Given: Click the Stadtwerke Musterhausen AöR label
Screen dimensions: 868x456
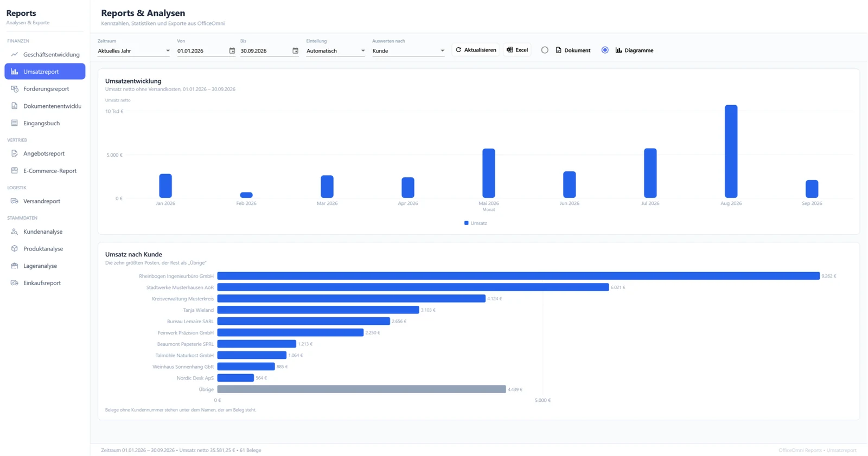Looking at the screenshot, I should coord(180,287).
